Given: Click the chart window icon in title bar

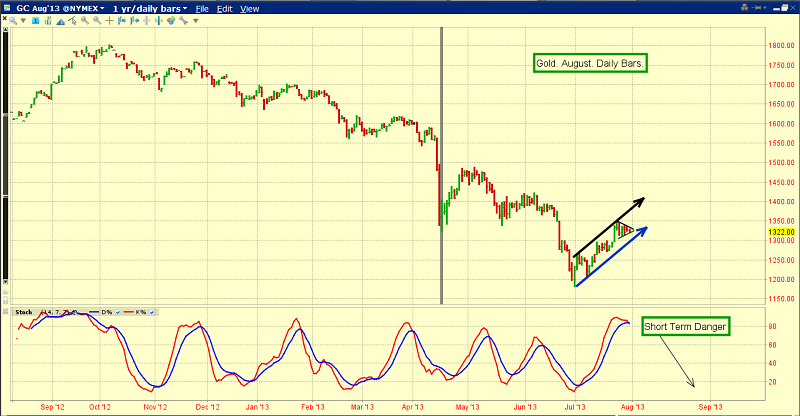Looking at the screenshot, I should 7,8.
